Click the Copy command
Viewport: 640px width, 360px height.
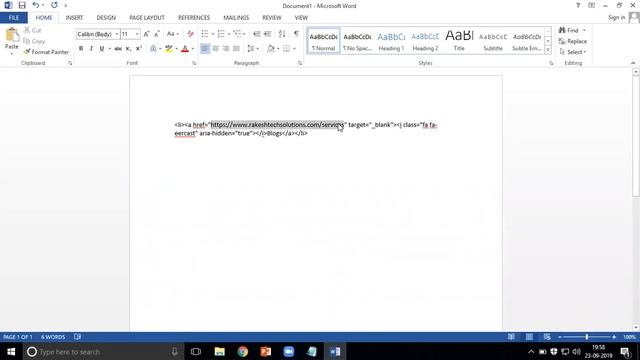click(34, 41)
